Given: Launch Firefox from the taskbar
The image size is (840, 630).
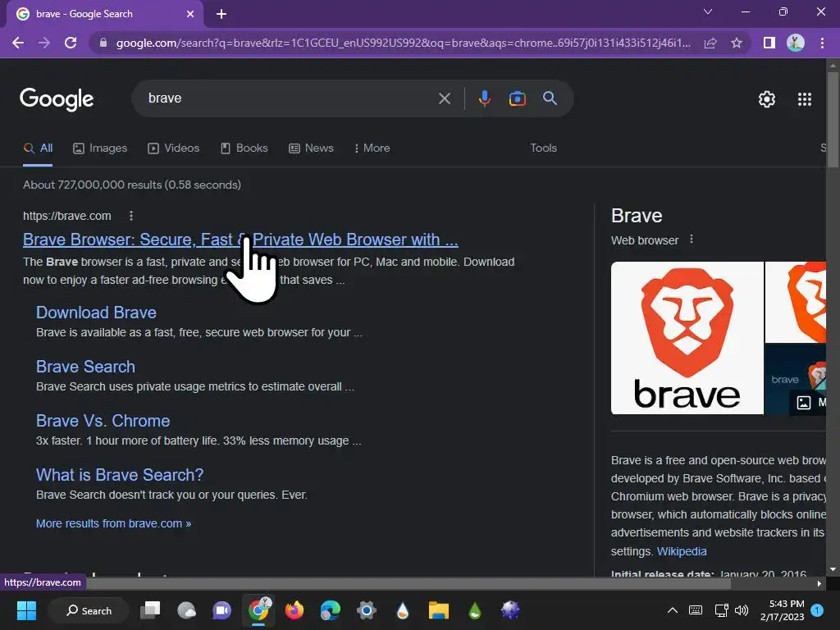Looking at the screenshot, I should pyautogui.click(x=294, y=610).
